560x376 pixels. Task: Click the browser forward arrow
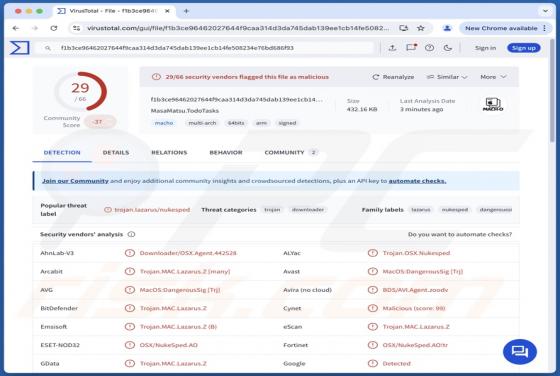pos(35,28)
